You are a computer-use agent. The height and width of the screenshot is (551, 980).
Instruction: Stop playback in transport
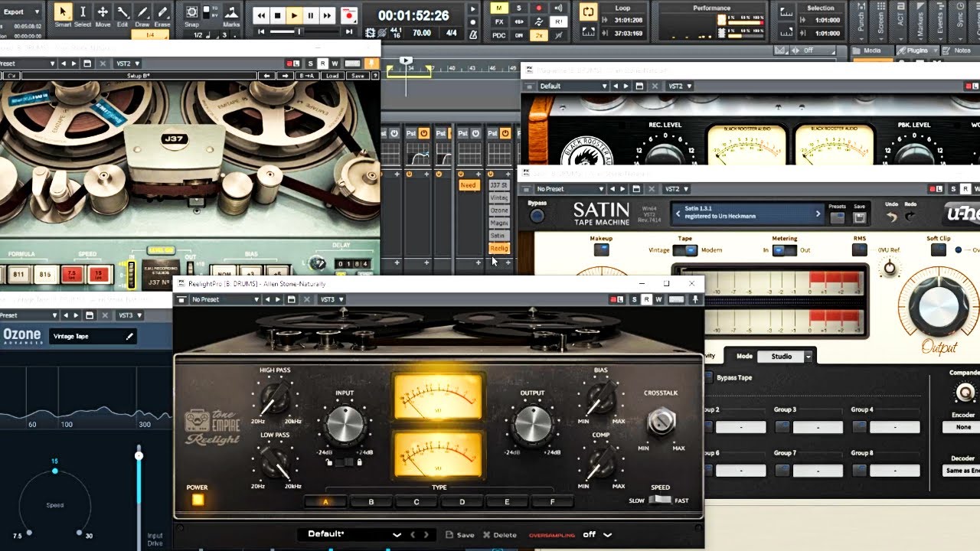(x=277, y=15)
